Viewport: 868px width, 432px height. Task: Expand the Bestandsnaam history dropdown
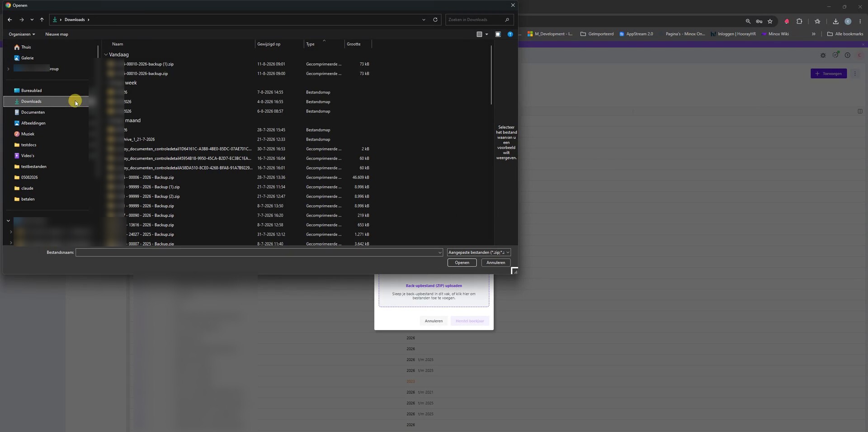pyautogui.click(x=439, y=252)
